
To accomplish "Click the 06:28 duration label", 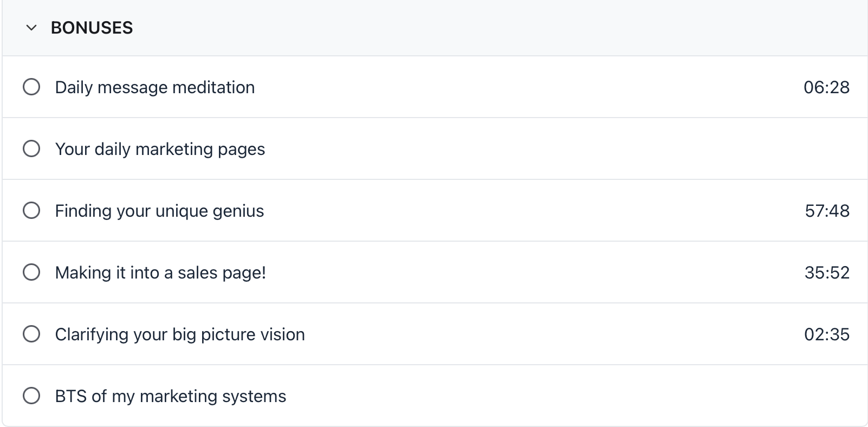I will click(826, 87).
